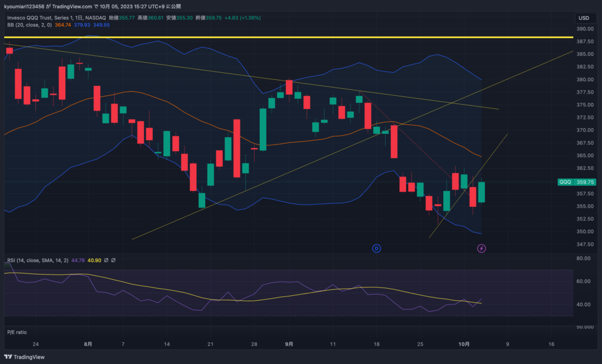Click the purple RSI value 44.78
The width and height of the screenshot is (602, 364).
click(x=78, y=261)
